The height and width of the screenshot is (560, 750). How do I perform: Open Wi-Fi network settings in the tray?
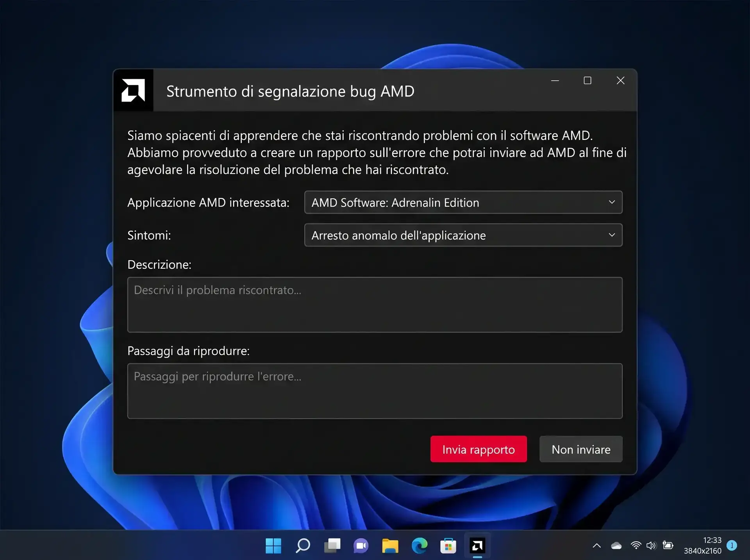(636, 546)
